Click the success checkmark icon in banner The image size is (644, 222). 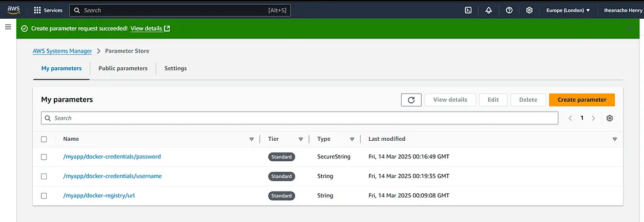click(24, 29)
